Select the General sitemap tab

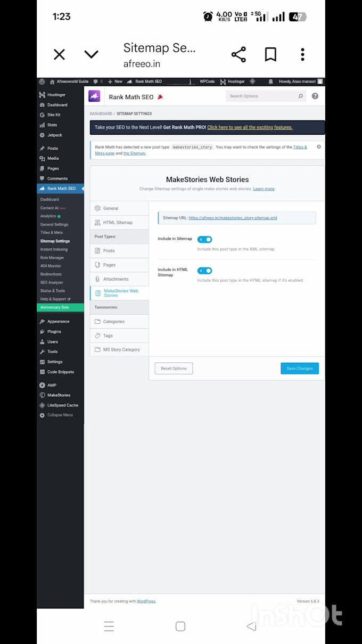tap(119, 208)
